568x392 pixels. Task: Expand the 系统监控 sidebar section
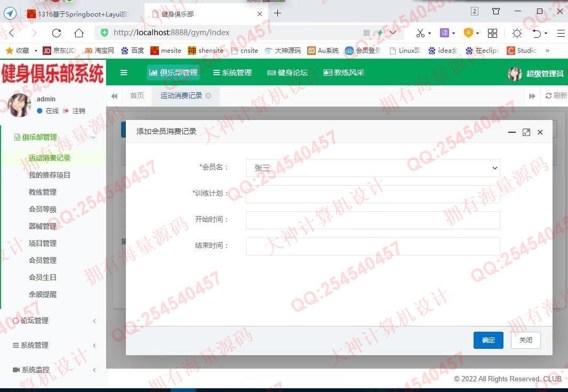(53, 370)
